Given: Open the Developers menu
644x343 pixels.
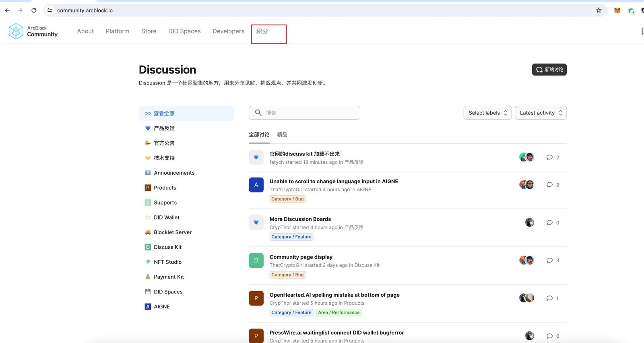Looking at the screenshot, I should 228,31.
